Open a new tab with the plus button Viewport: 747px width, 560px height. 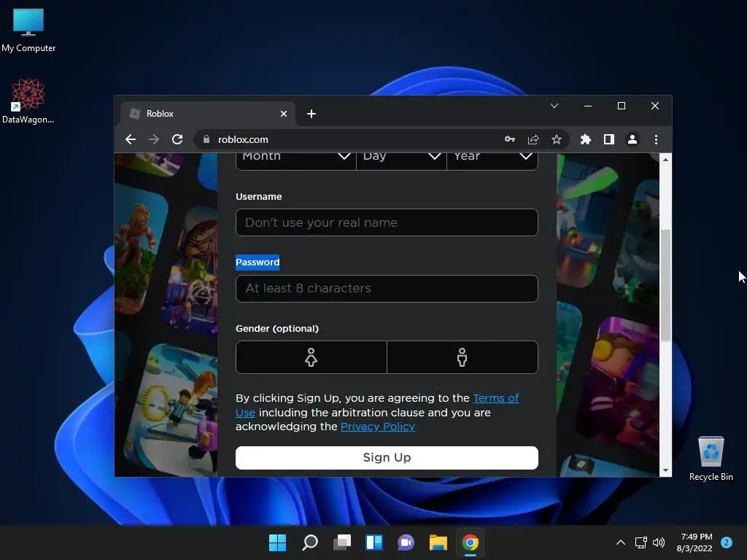point(311,114)
